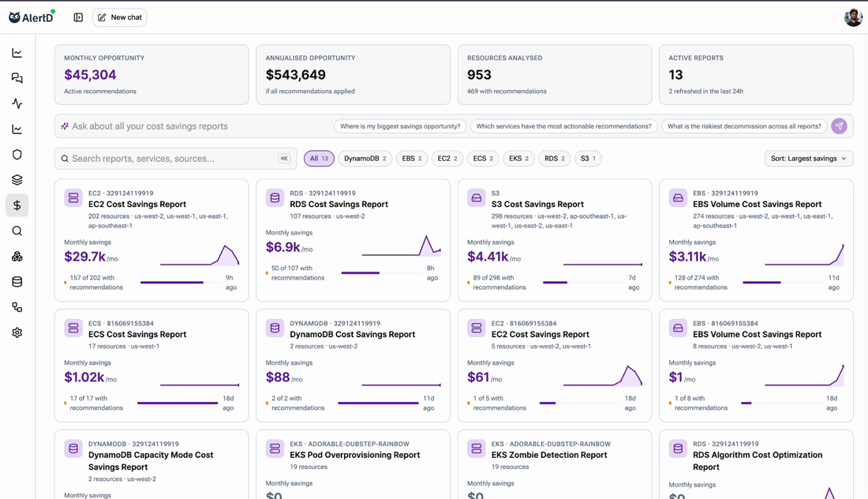
Task: Click the EC2 816069155384 report icon
Action: 476,328
